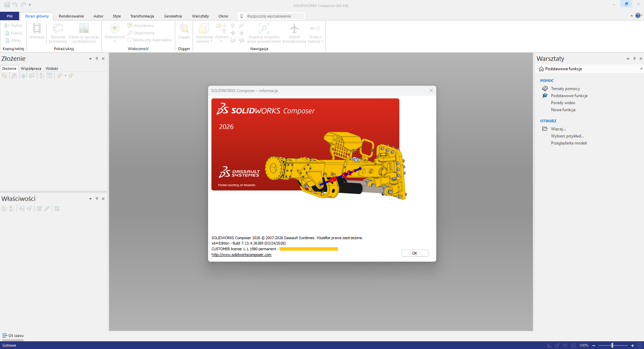Click the eyedropper icon in Właściwości toolbar
This screenshot has width=644, height=349.
tap(47, 209)
